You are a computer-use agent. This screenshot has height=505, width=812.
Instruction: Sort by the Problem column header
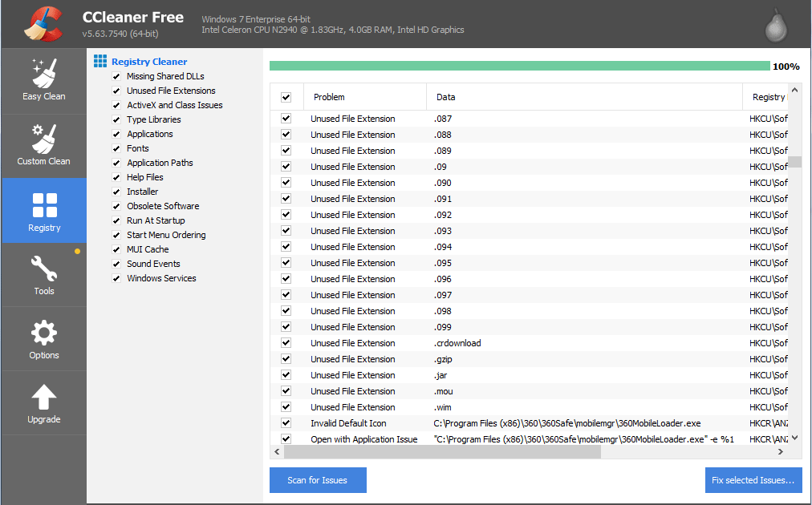[365, 97]
